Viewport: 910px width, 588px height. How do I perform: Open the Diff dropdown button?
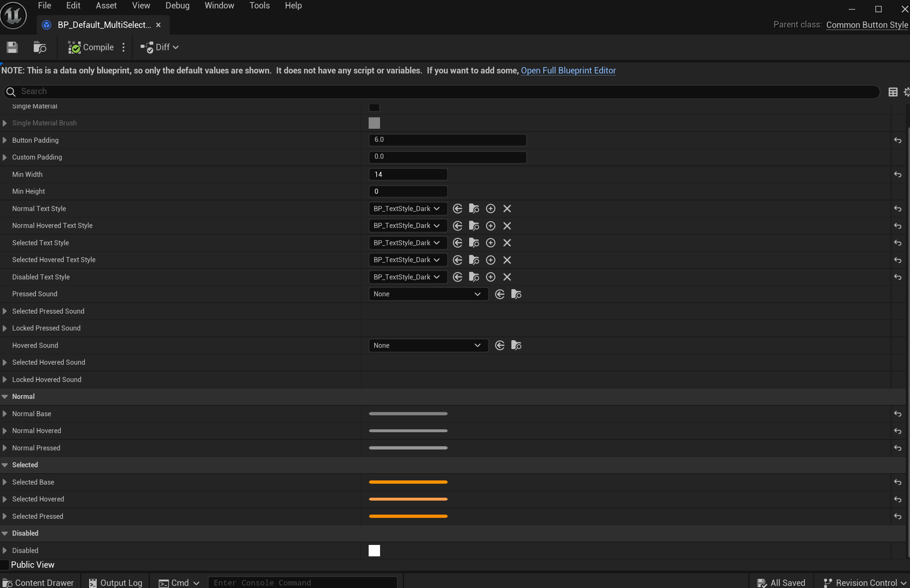[x=160, y=47]
